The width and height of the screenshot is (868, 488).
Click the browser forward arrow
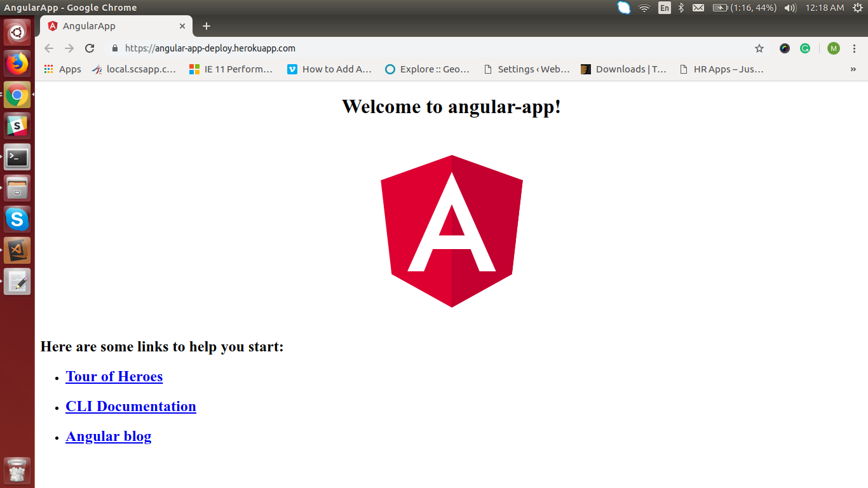coord(69,48)
